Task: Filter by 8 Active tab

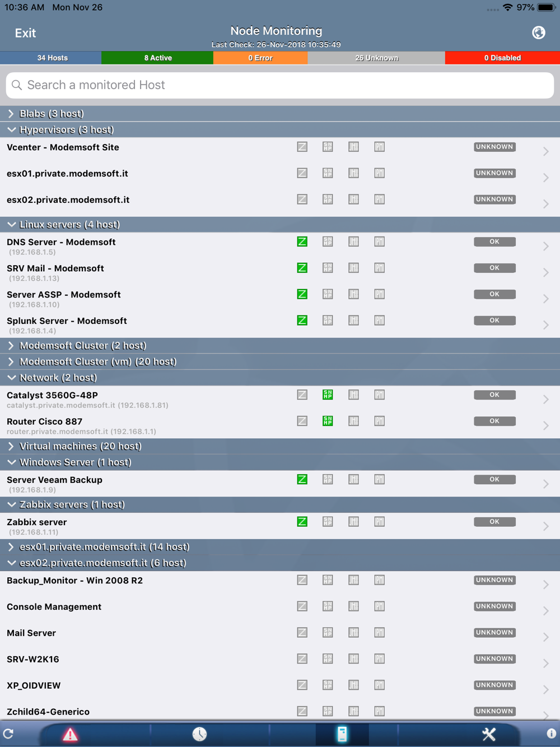Action: click(157, 58)
